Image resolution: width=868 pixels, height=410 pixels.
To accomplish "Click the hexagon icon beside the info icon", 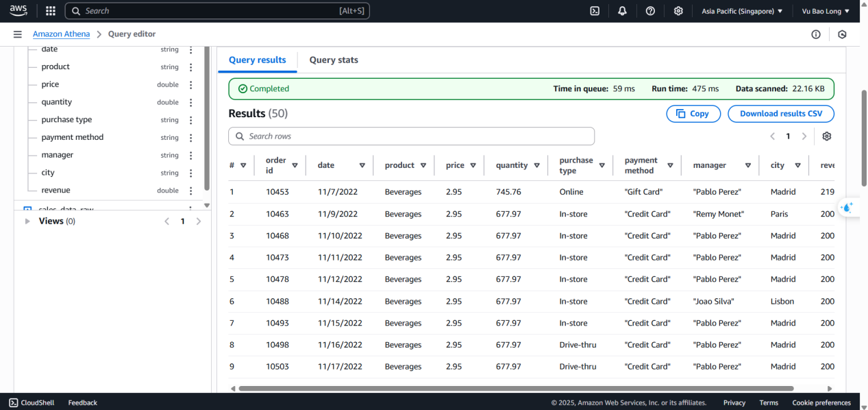I will [x=842, y=34].
